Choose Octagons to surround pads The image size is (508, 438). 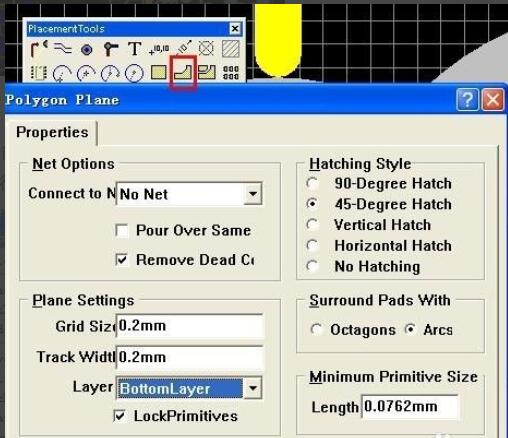[x=316, y=329]
